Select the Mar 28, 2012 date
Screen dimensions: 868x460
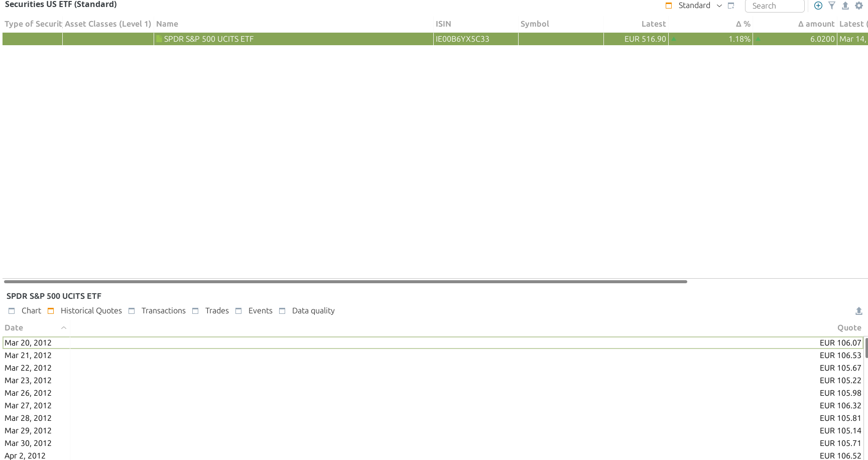(x=28, y=418)
